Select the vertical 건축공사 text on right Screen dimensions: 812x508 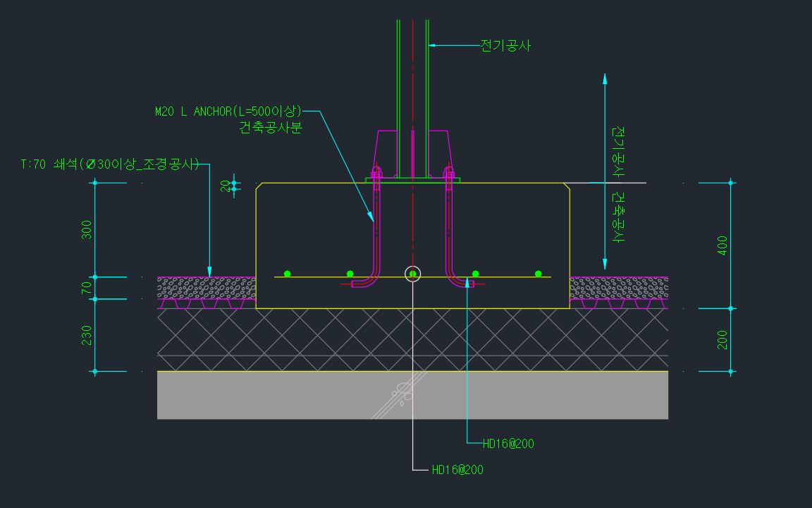click(x=618, y=217)
